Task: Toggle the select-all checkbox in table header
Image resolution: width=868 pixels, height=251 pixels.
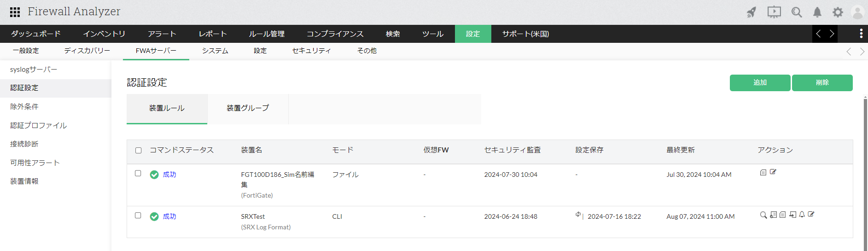Action: 139,151
